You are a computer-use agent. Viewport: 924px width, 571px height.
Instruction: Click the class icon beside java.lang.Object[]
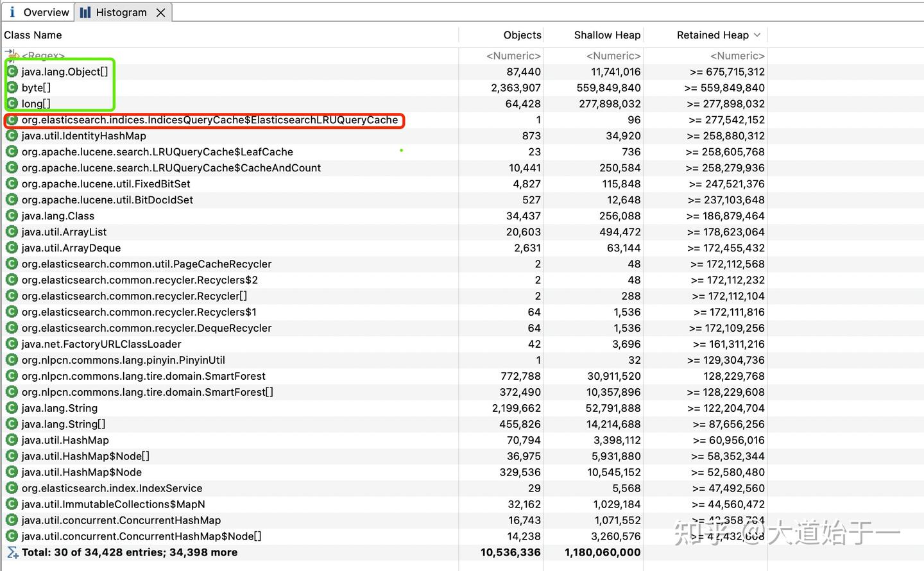pos(12,71)
